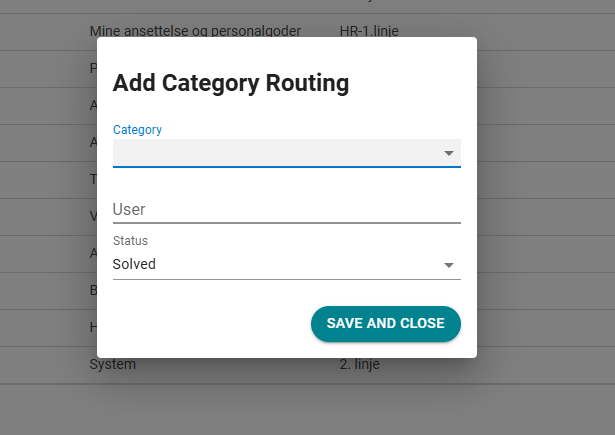The width and height of the screenshot is (615, 435).
Task: Click the 2. linje cell
Action: coord(360,365)
